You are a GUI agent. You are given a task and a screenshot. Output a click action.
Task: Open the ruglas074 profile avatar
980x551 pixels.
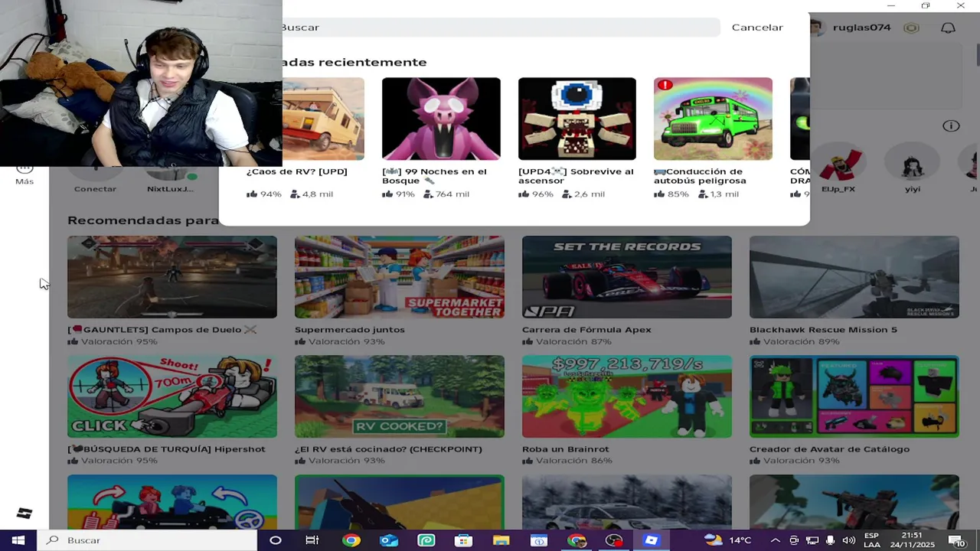[x=818, y=28]
